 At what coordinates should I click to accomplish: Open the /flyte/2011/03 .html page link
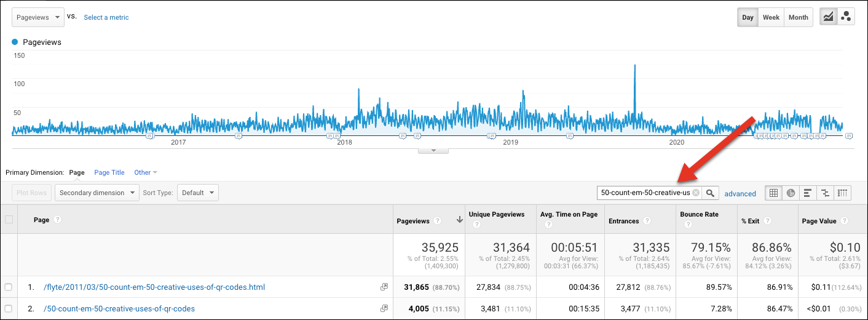tap(154, 287)
